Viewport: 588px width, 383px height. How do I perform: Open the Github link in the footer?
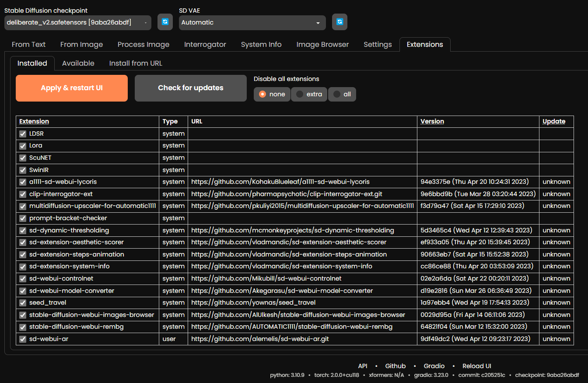point(395,366)
